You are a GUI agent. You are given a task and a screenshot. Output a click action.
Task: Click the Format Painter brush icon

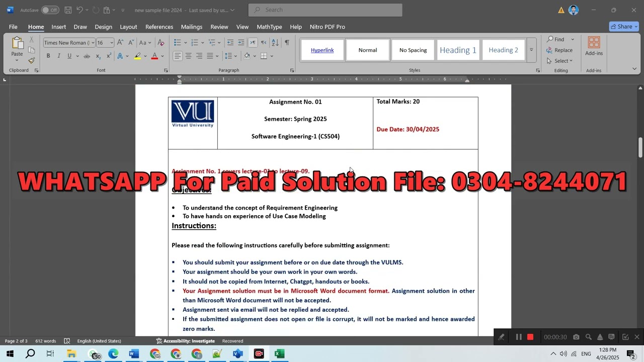click(x=31, y=61)
